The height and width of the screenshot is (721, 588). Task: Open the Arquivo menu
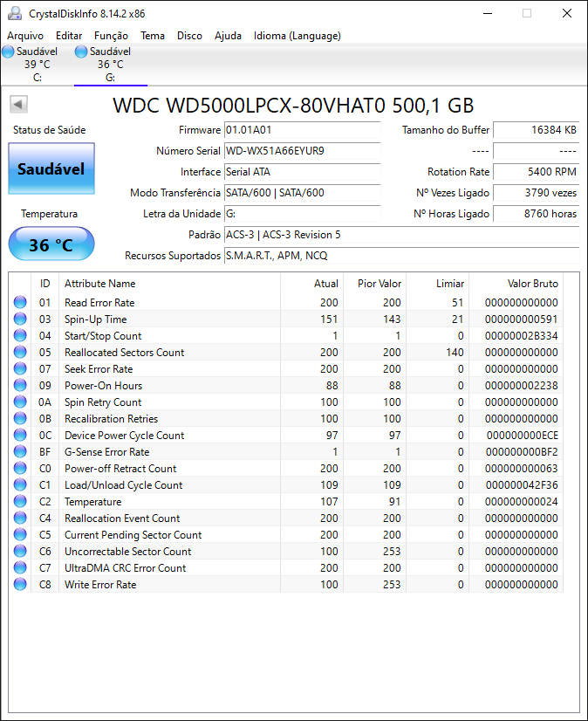tap(25, 36)
